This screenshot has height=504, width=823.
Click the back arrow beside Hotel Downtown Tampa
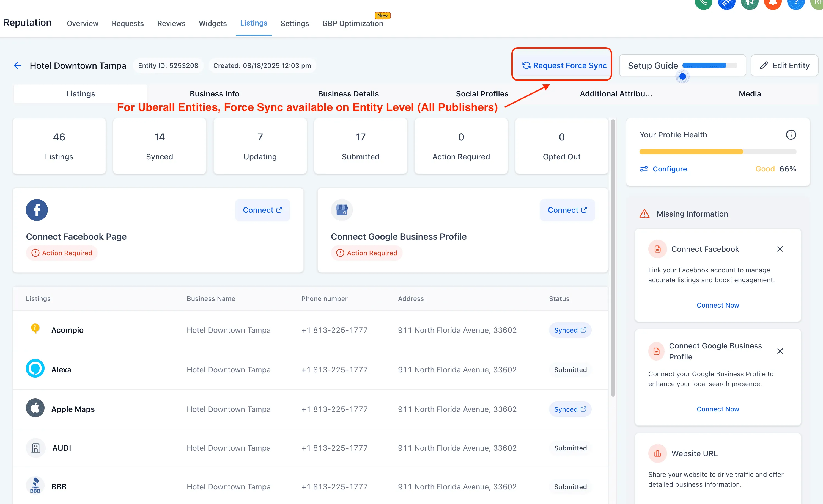(17, 65)
